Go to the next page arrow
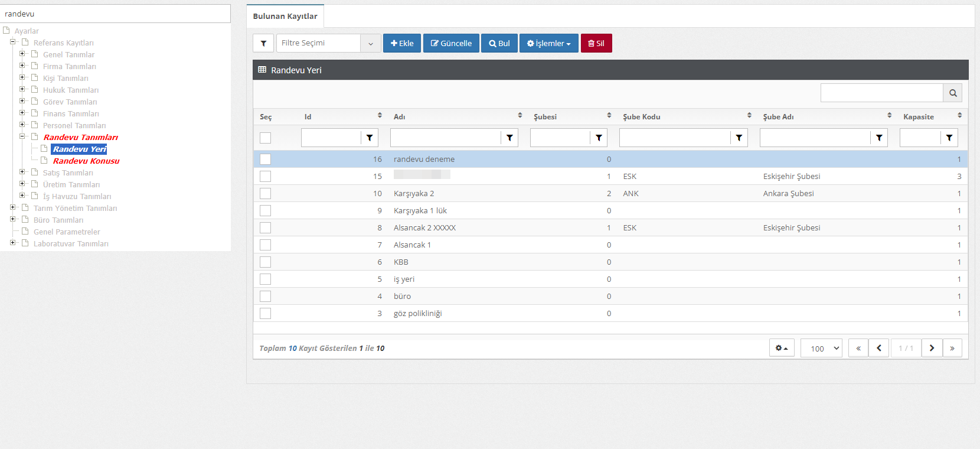 [932, 348]
